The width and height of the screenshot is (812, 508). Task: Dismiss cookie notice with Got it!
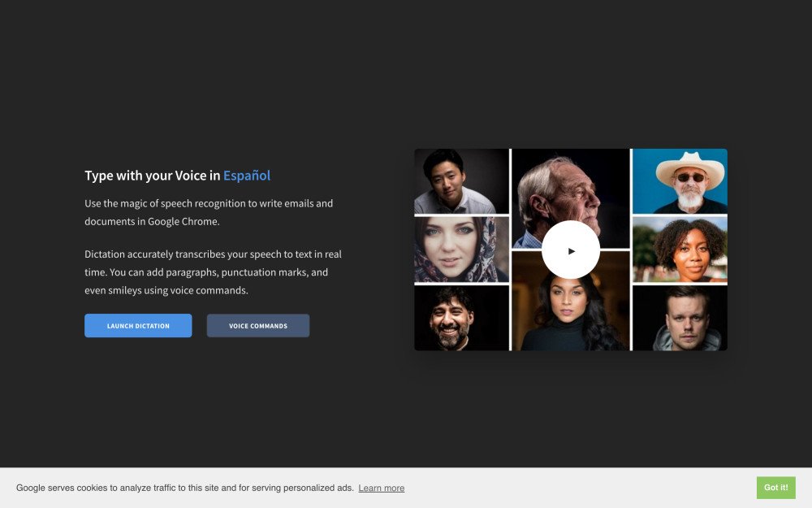coord(775,488)
